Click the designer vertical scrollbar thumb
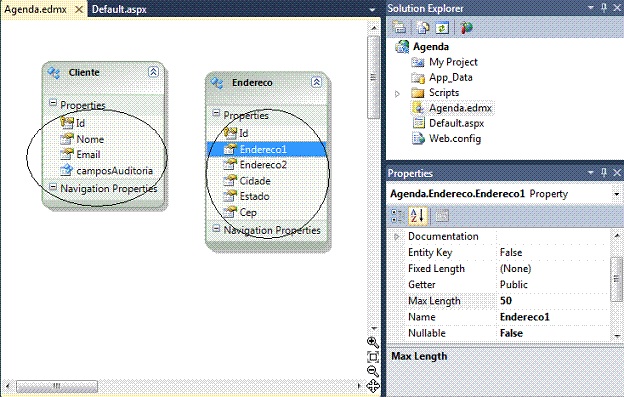Viewport: 624px width, 397px height. coord(373,77)
